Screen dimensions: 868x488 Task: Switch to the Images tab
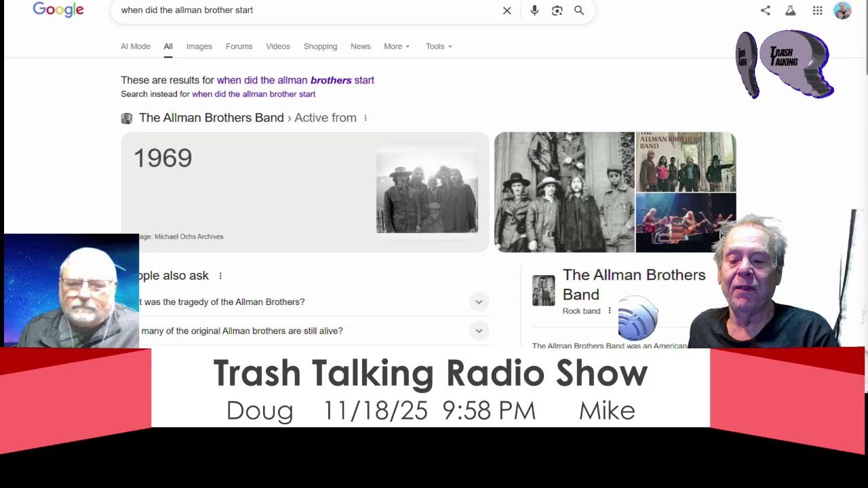199,46
